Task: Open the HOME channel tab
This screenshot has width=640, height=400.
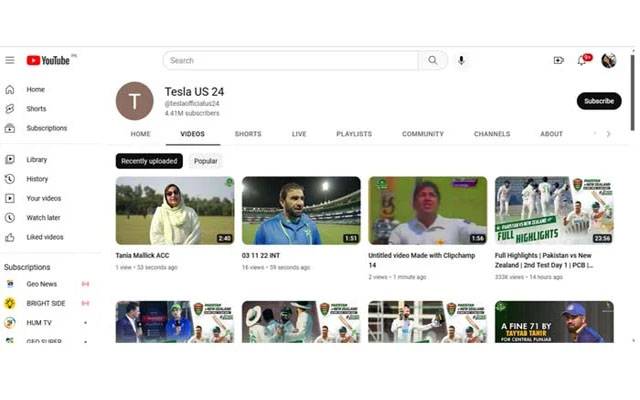Action: click(140, 134)
